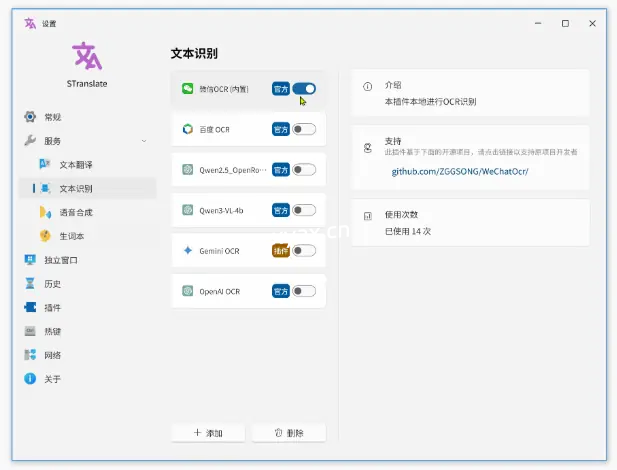
Task: Disable the 微信OCR toggle switch
Action: [x=304, y=89]
